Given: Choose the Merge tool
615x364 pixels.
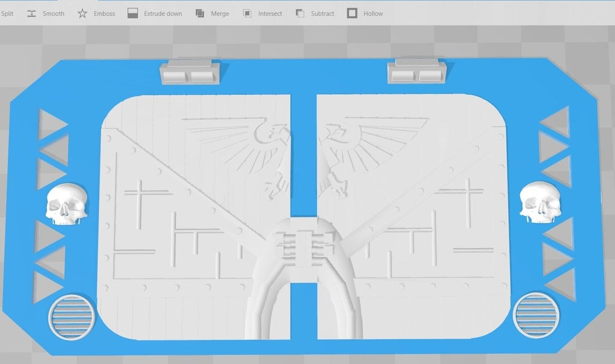Looking at the screenshot, I should point(199,13).
